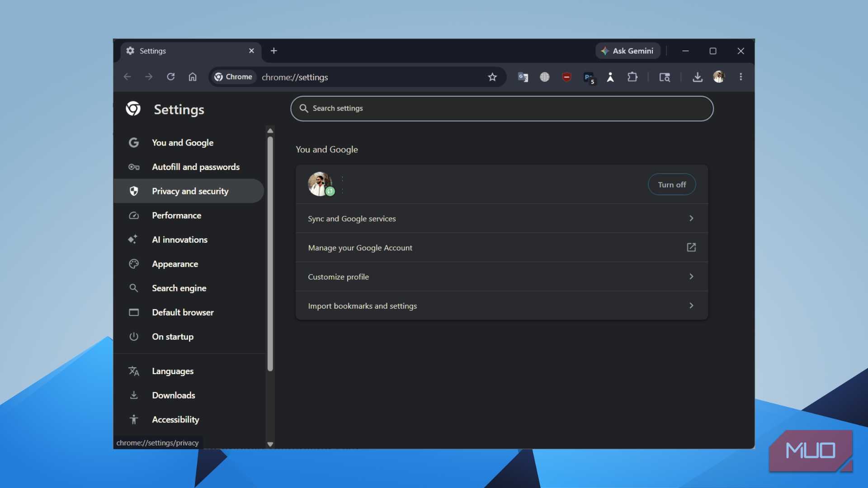Open Autofill and passwords section

click(189, 167)
